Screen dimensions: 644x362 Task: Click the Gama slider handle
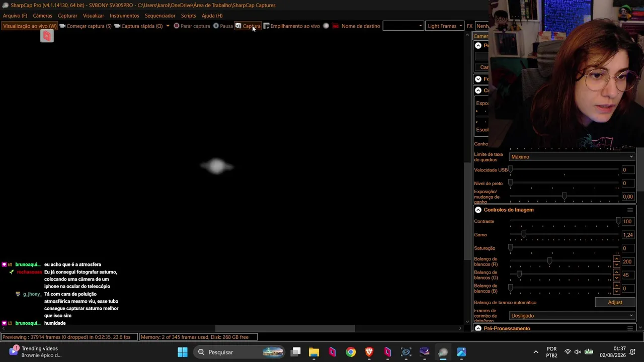tap(524, 234)
